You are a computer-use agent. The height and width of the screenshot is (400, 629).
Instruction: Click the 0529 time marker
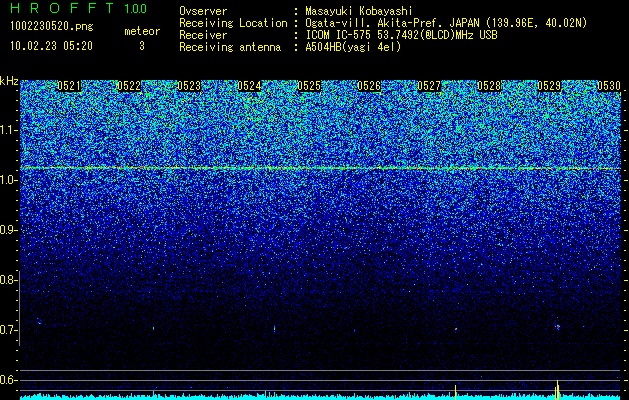coord(549,86)
